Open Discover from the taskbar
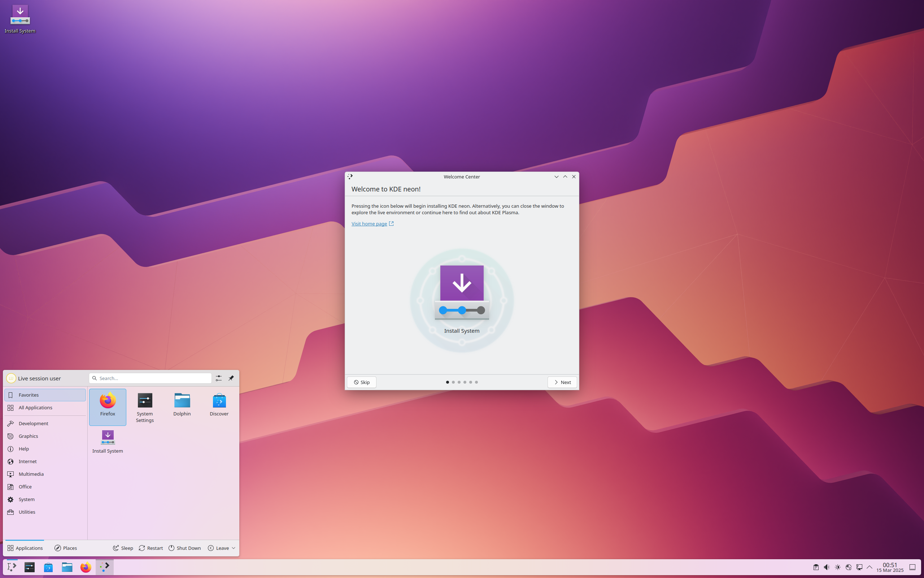Screen dimensions: 924x578 (x=48, y=567)
